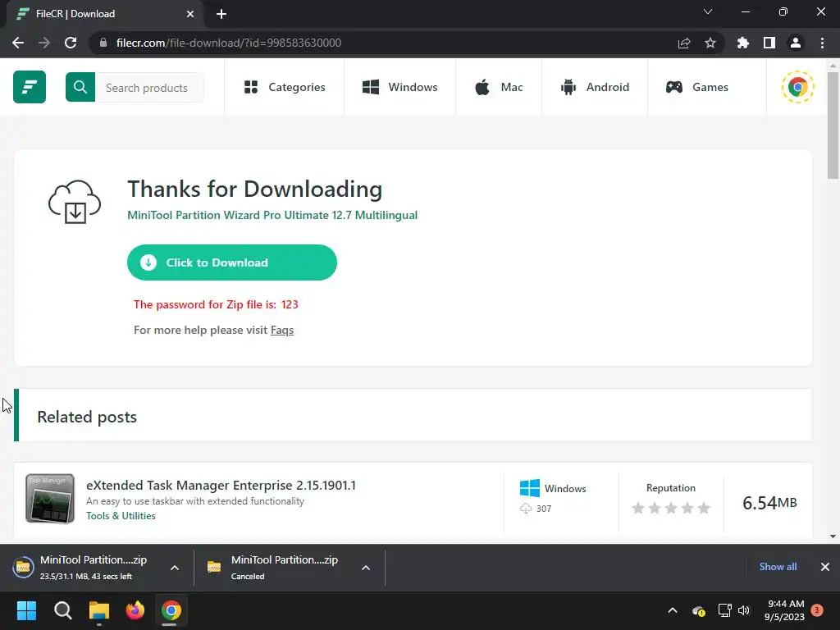Click the scrollbar down arrow
The image size is (840, 630).
coord(833,536)
